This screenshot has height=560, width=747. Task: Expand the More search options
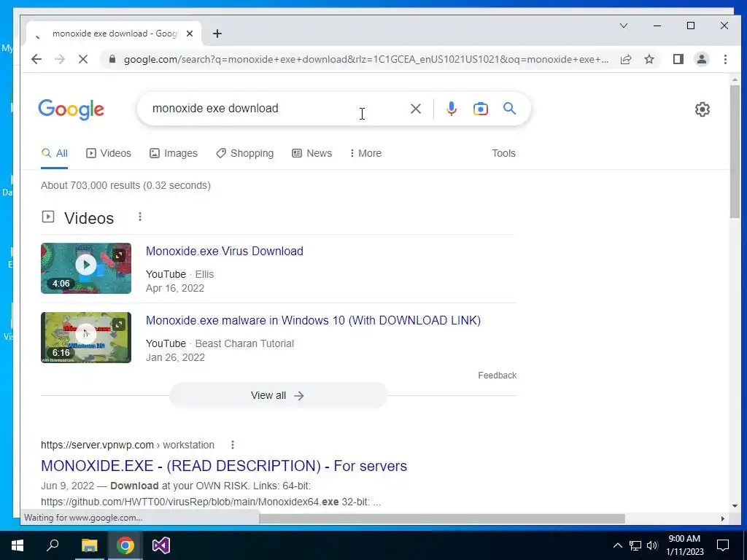pyautogui.click(x=365, y=153)
